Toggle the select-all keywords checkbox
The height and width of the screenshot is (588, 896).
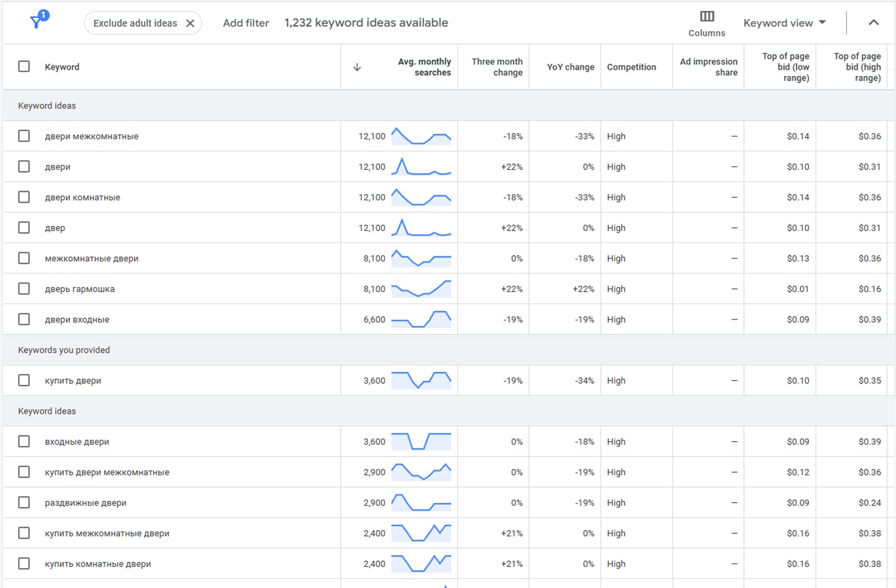tap(24, 67)
